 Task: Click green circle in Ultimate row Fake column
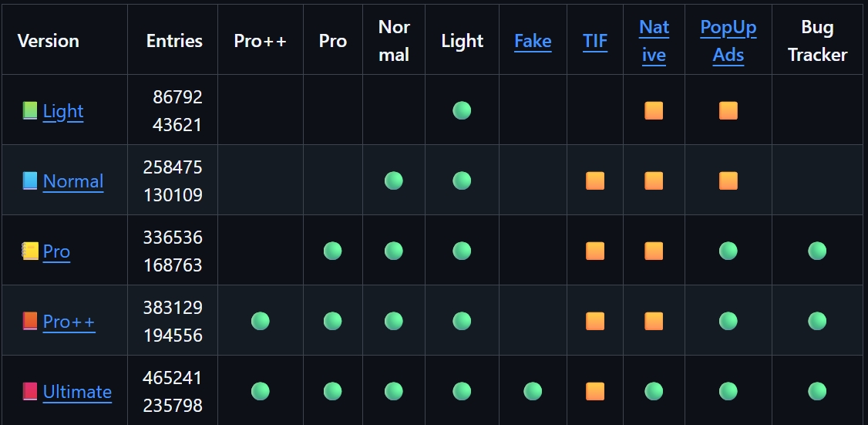point(533,391)
